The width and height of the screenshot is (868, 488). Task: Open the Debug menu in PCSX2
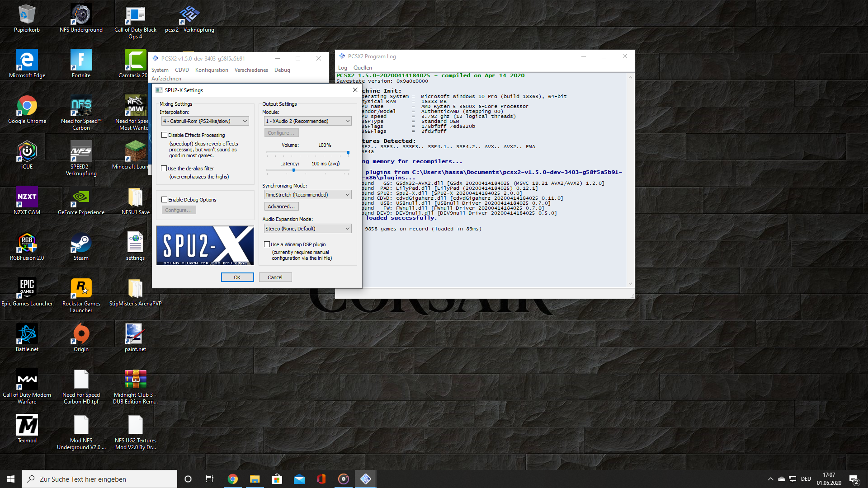[x=282, y=70]
